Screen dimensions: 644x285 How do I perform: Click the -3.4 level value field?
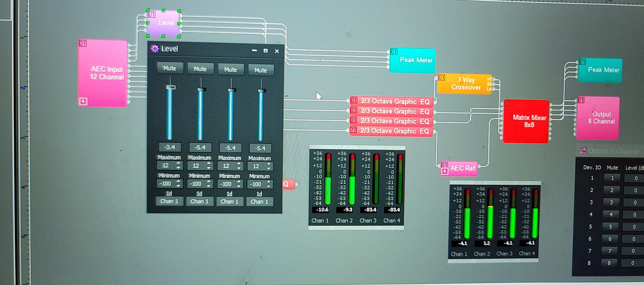coord(170,147)
